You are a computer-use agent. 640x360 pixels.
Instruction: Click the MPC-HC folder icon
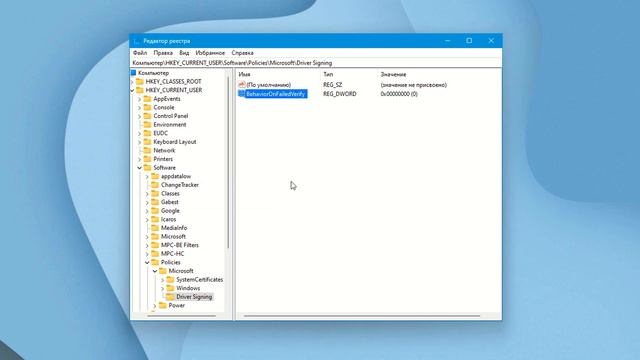pyautogui.click(x=155, y=253)
